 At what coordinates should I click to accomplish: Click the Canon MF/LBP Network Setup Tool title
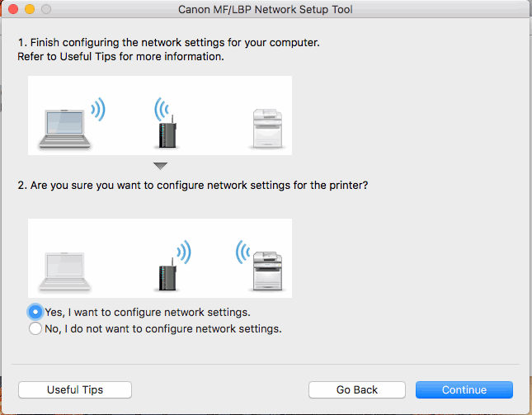coord(266,9)
